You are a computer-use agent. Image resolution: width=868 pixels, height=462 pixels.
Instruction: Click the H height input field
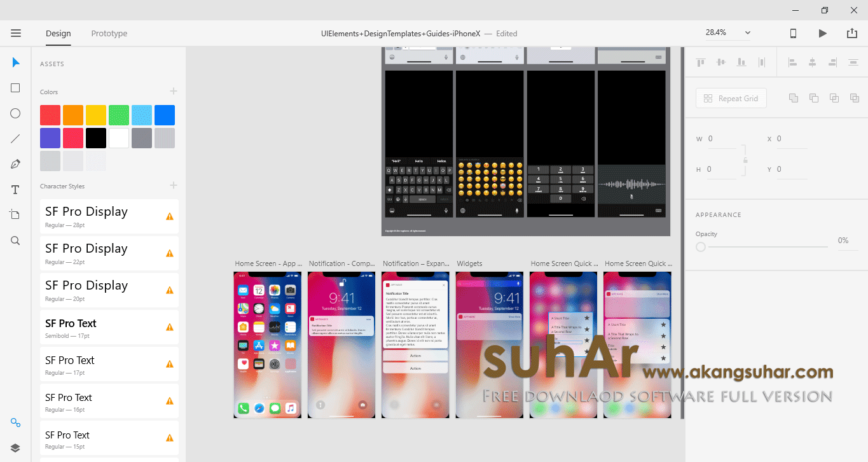click(722, 170)
